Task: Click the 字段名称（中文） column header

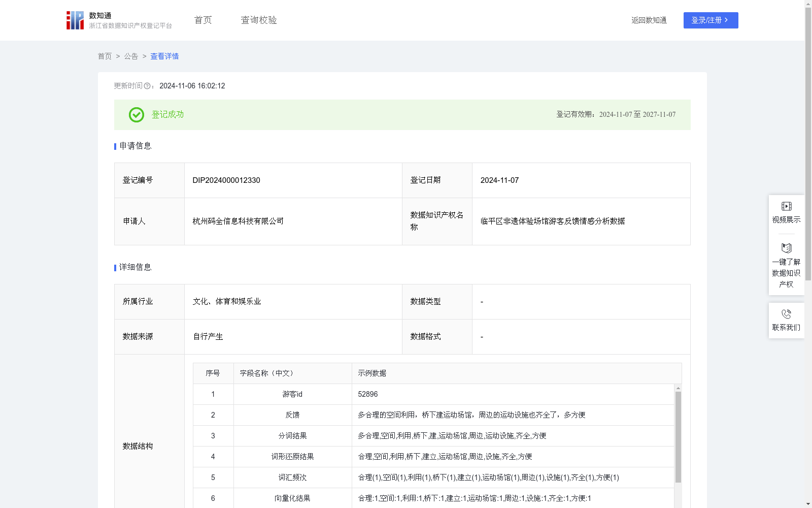Action: [x=293, y=373]
